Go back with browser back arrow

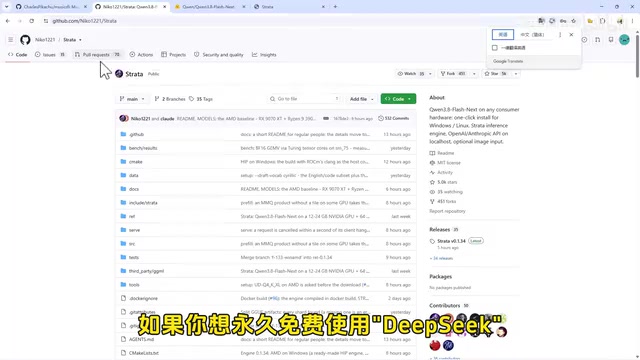point(8,21)
